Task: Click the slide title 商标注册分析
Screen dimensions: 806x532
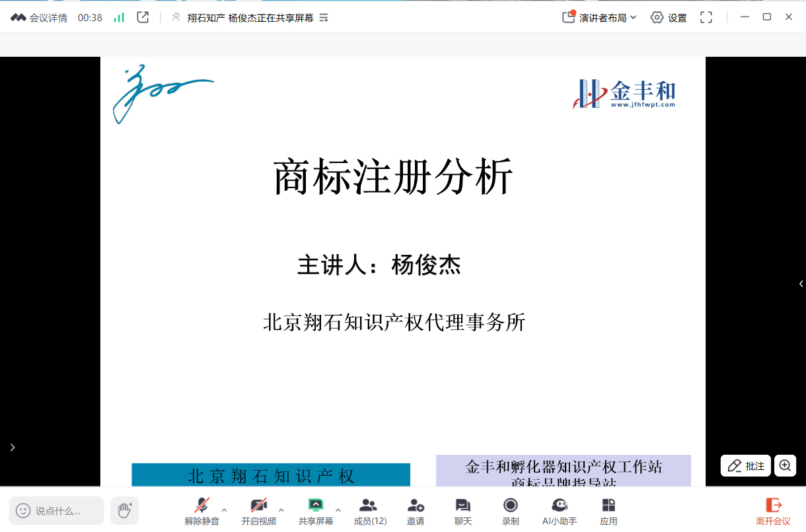Action: point(393,176)
